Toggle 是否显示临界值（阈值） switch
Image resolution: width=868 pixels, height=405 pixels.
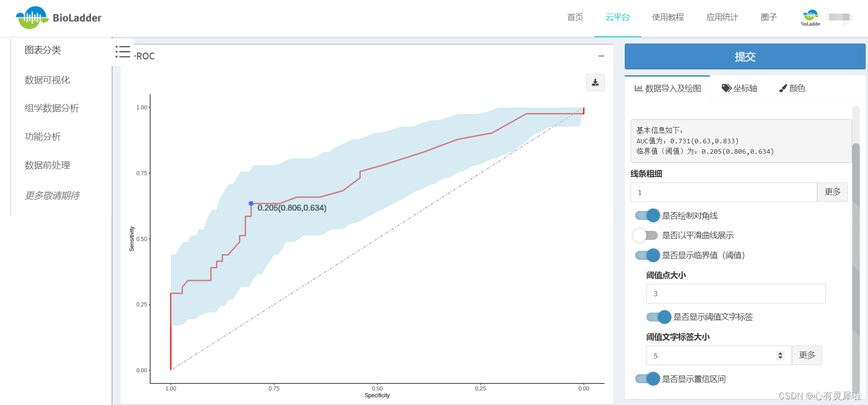tap(647, 255)
